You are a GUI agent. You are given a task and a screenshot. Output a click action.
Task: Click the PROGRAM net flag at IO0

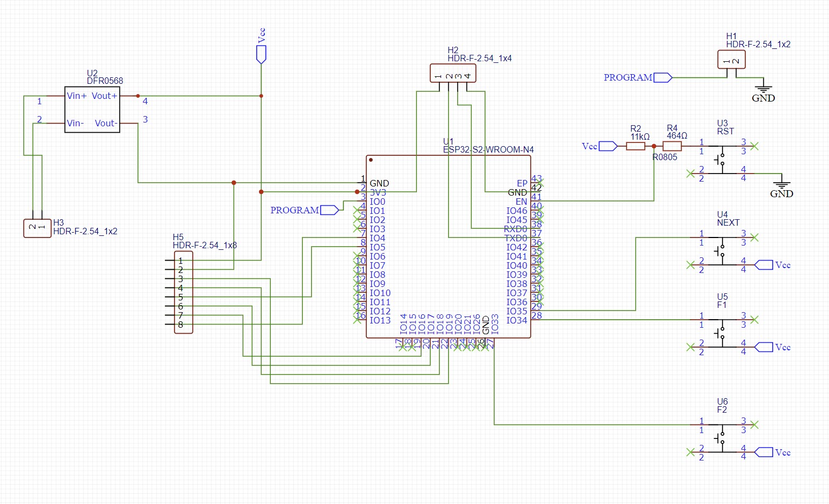click(329, 210)
